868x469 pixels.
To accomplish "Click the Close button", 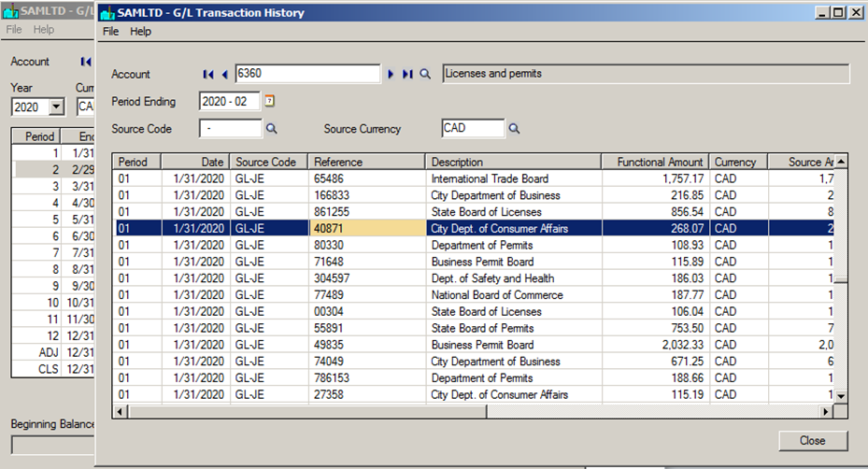I will pyautogui.click(x=813, y=441).
